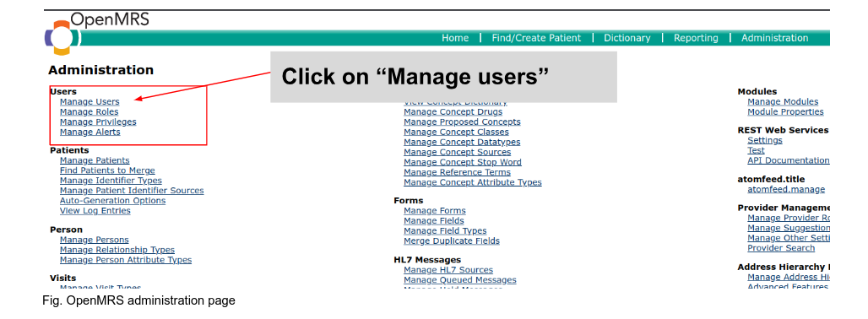
Task: Open the Administration menu item
Action: point(775,38)
